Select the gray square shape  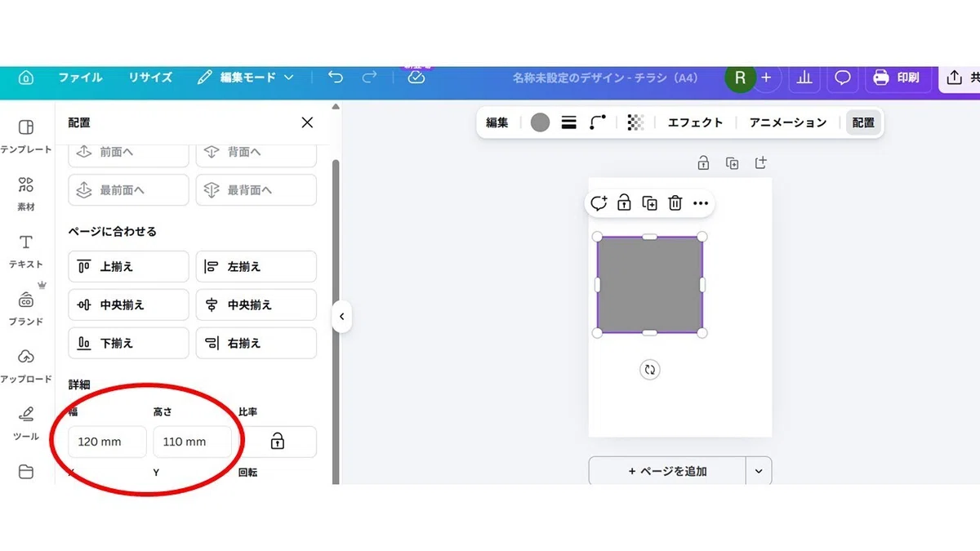click(x=650, y=285)
